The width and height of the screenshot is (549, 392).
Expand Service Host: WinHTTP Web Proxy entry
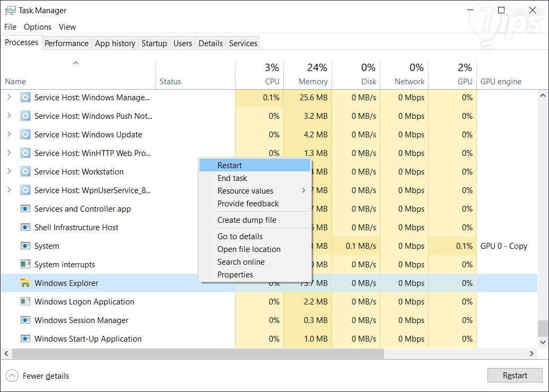tap(9, 153)
